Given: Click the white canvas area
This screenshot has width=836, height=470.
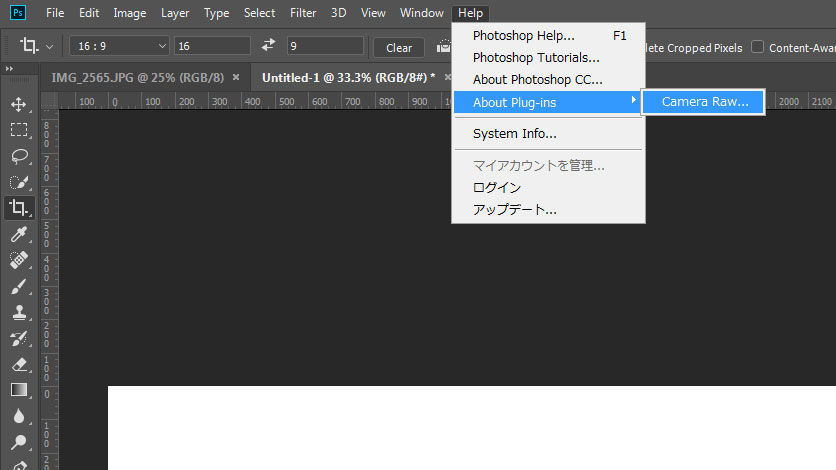Looking at the screenshot, I should (x=471, y=428).
